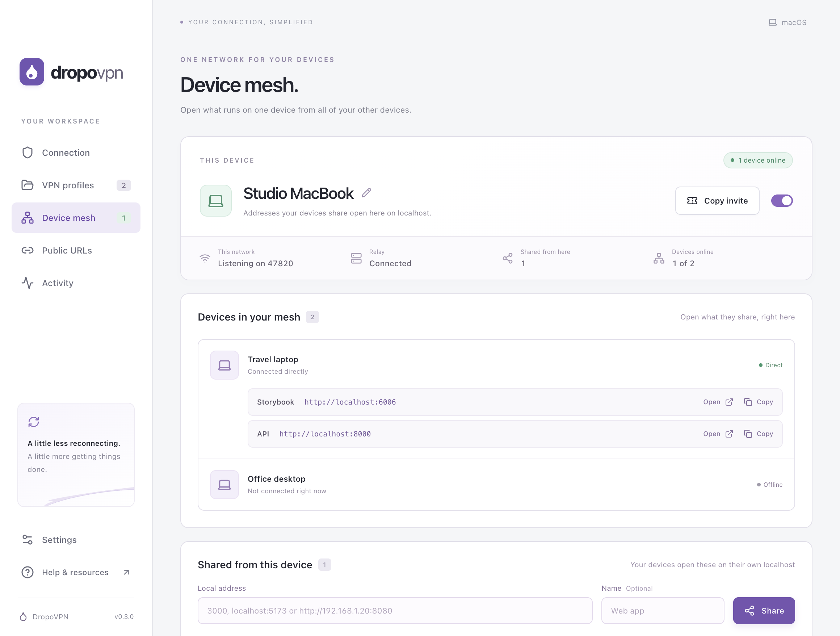This screenshot has height=636, width=840.
Task: Click the macOS laptop icon at top right
Action: click(772, 22)
